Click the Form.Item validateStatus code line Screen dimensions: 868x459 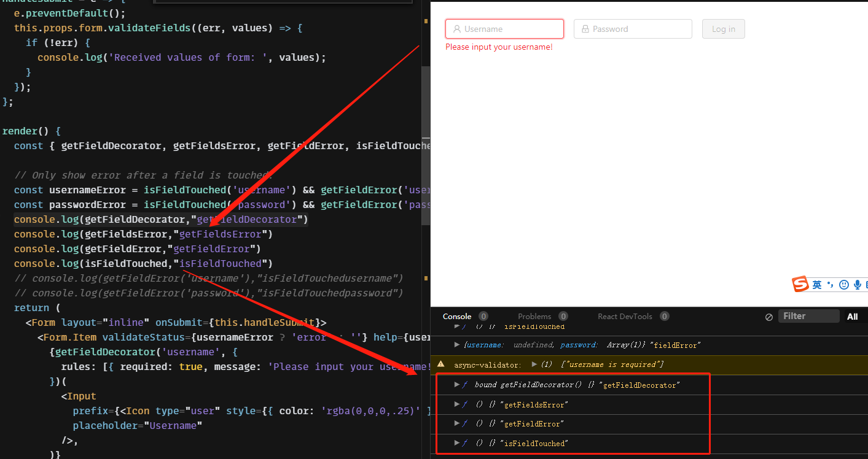pos(233,337)
